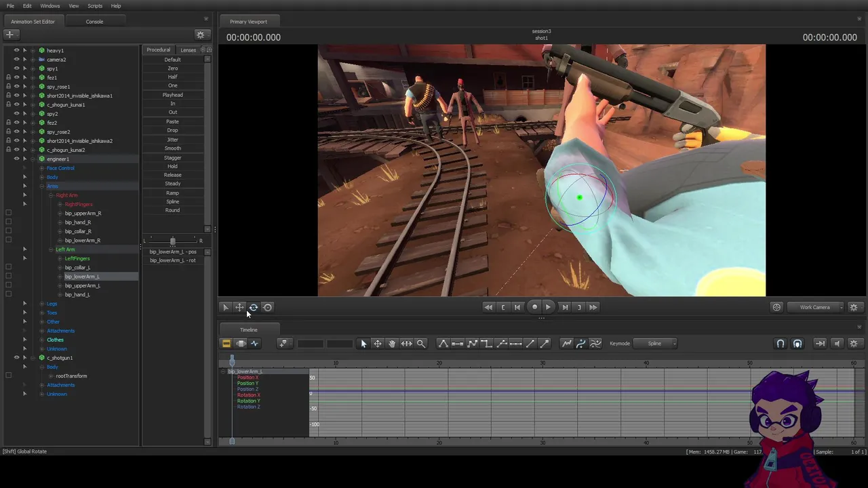Toggle visibility eye for spy1
Screen dimensions: 868x488
coord(17,68)
